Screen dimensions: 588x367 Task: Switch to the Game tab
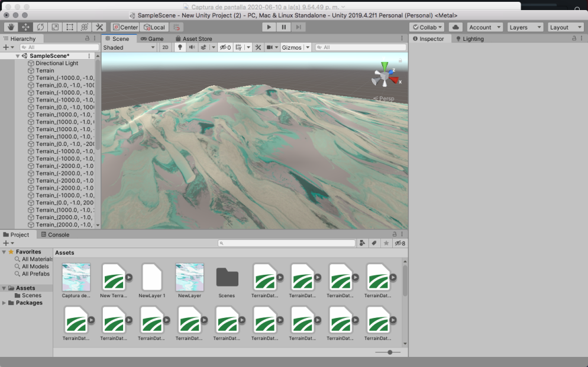click(152, 38)
